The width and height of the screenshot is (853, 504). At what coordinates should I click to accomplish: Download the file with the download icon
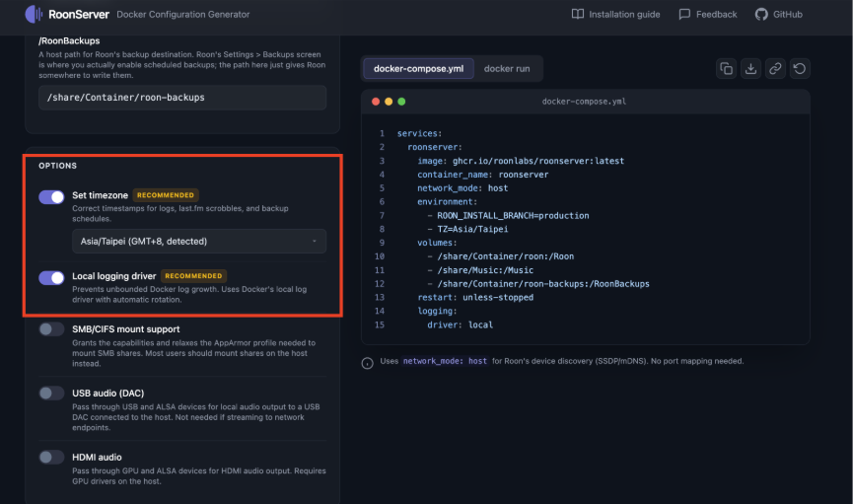point(750,69)
